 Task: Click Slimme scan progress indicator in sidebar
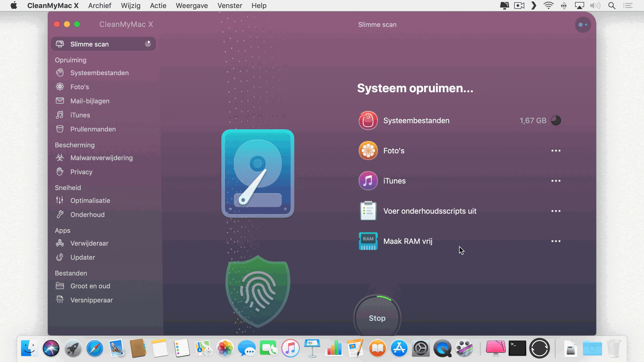tap(148, 43)
